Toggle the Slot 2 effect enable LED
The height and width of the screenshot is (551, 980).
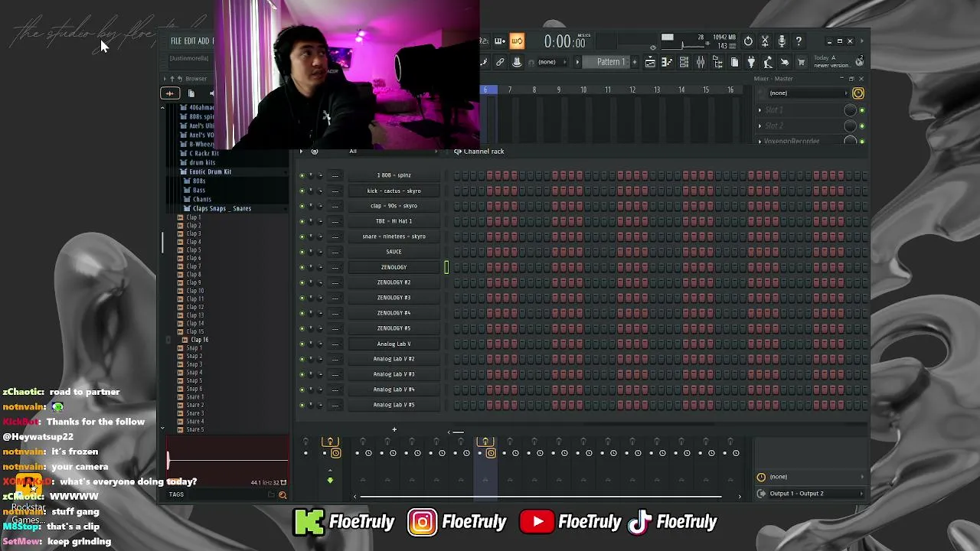pos(862,126)
